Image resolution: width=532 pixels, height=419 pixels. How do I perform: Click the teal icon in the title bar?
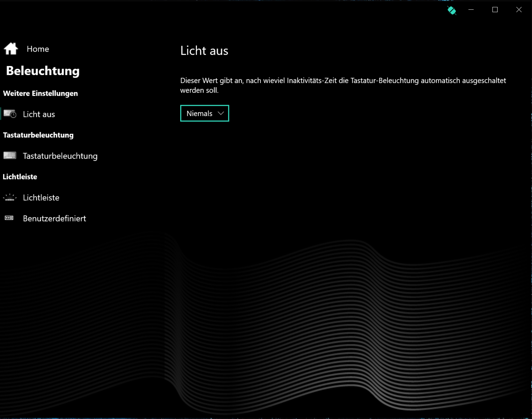click(x=451, y=10)
